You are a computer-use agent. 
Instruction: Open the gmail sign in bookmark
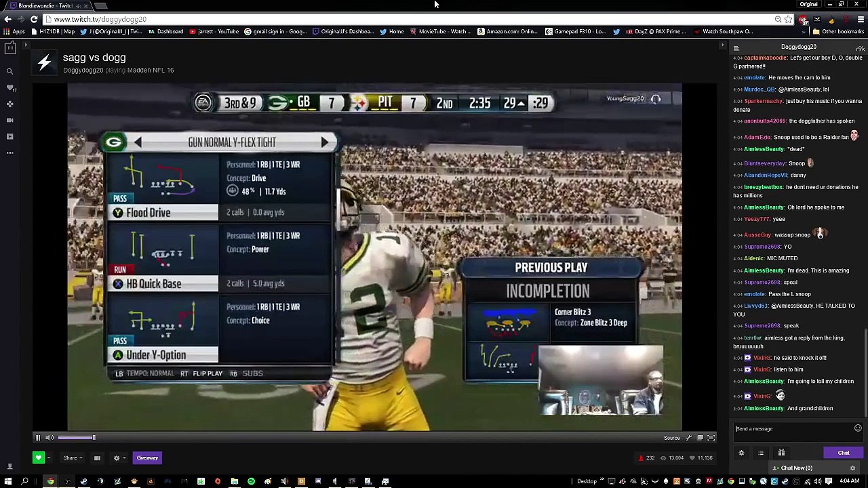(275, 31)
